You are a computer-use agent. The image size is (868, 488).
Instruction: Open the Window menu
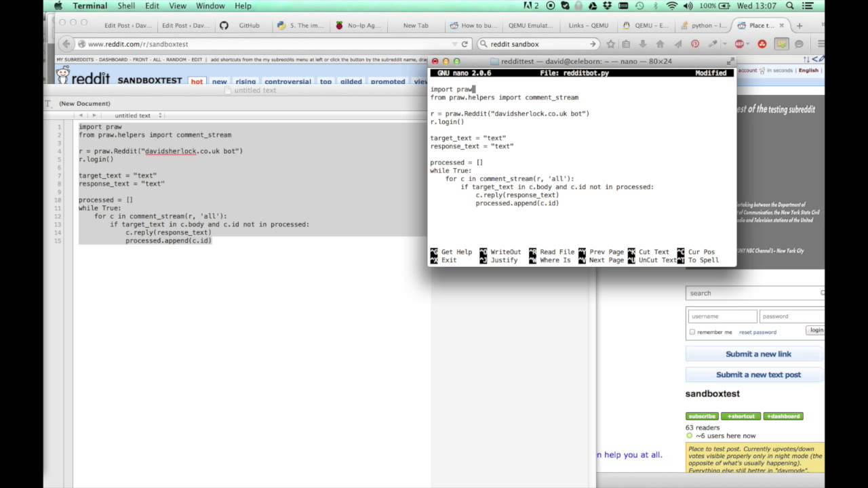click(x=210, y=5)
